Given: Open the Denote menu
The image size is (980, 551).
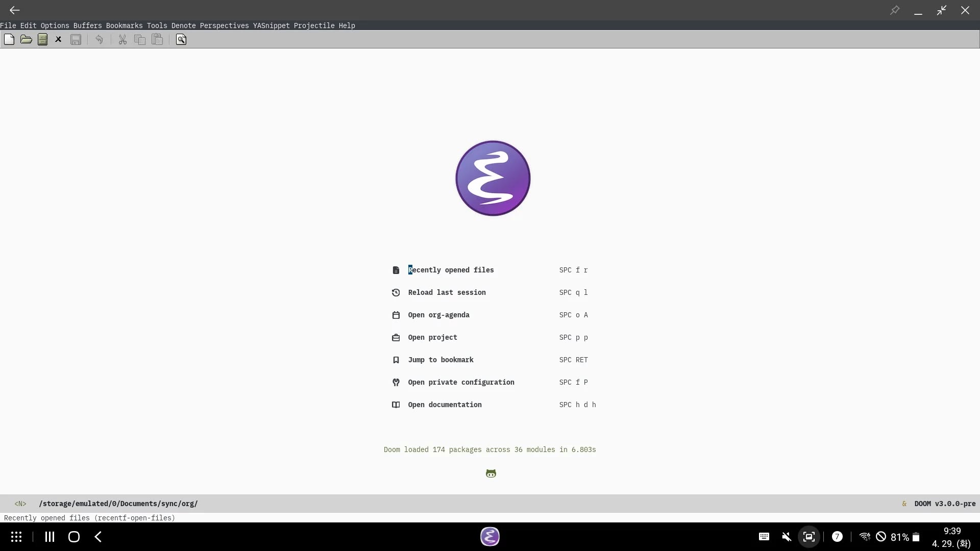Looking at the screenshot, I should pyautogui.click(x=183, y=26).
